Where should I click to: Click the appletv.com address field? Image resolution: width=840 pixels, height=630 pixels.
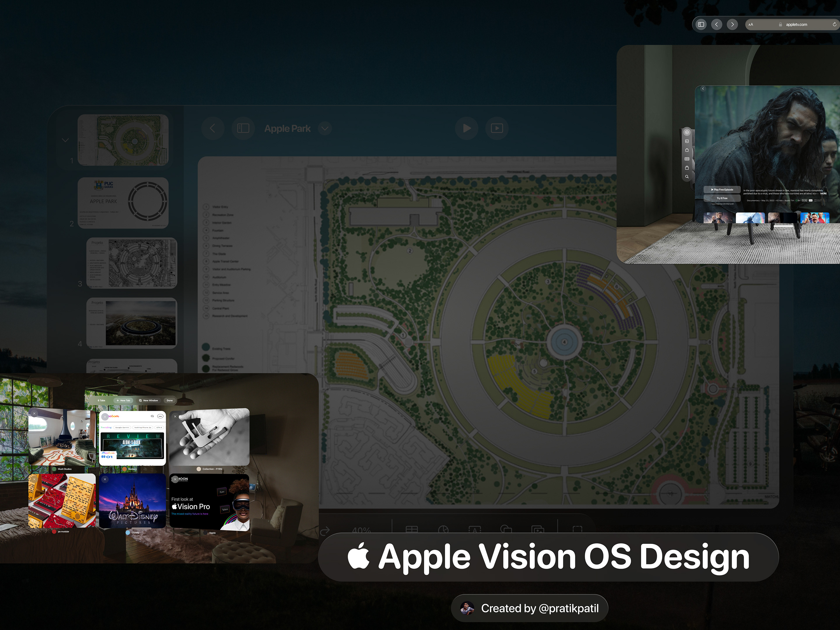pos(793,24)
